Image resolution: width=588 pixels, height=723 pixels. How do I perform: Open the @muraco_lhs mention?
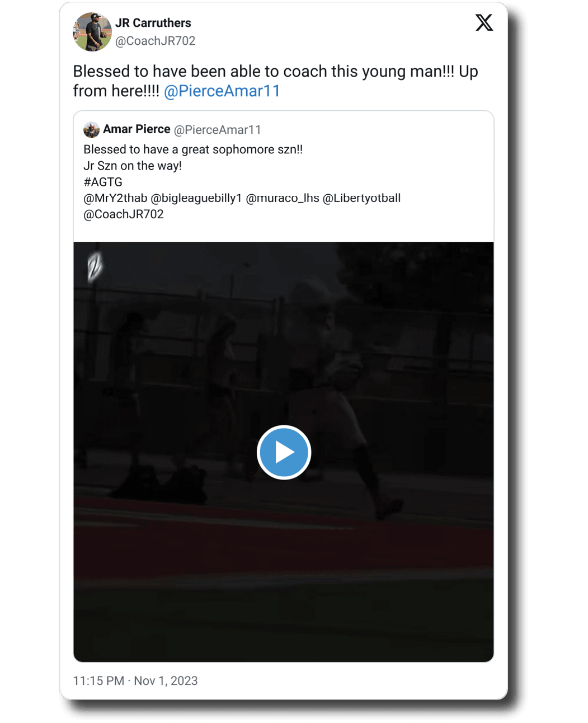point(283,198)
